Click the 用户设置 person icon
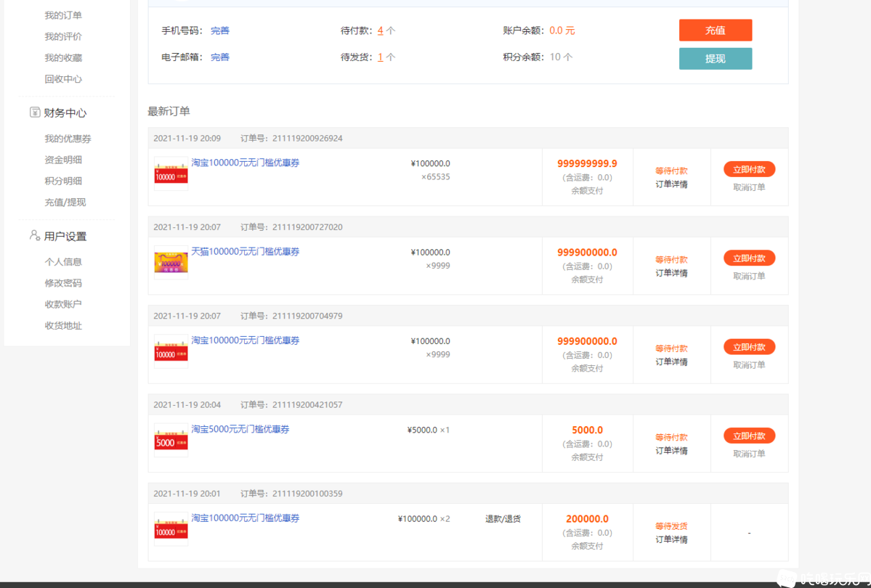The width and height of the screenshot is (871, 588). (34, 235)
